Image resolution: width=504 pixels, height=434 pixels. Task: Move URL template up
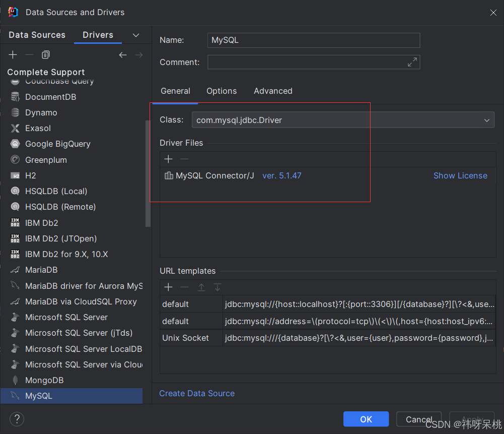tap(201, 287)
